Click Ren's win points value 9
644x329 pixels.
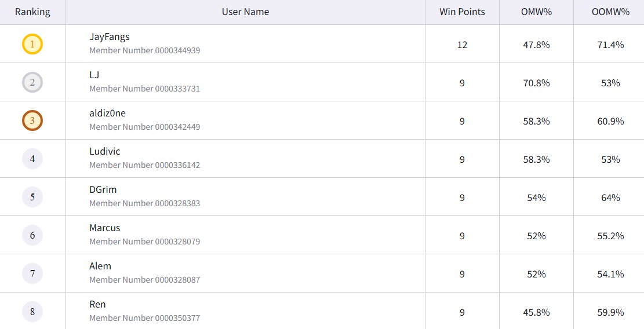tap(462, 312)
